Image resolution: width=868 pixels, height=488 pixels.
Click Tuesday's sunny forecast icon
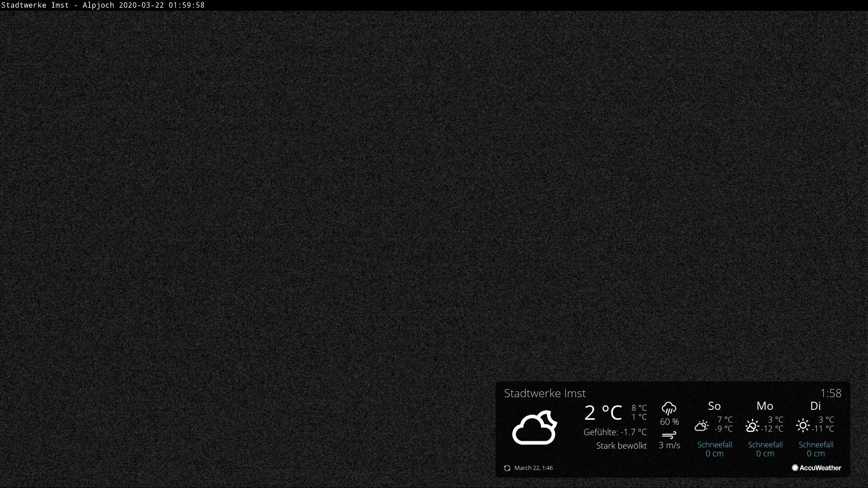tap(803, 425)
